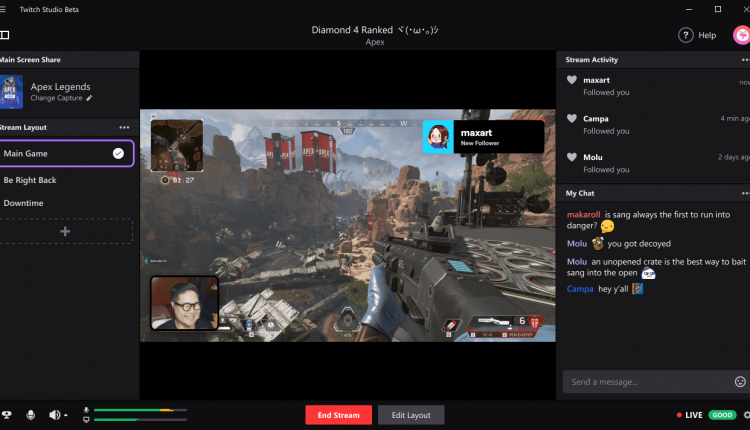Click heart icon beside Campa follow

(x=572, y=118)
